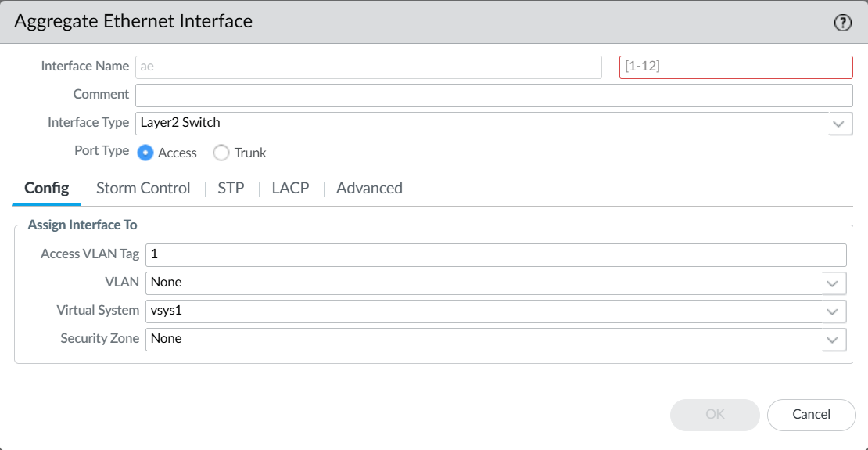868x450 pixels.
Task: Expand the Interface Type dropdown arrow
Action: tap(841, 124)
